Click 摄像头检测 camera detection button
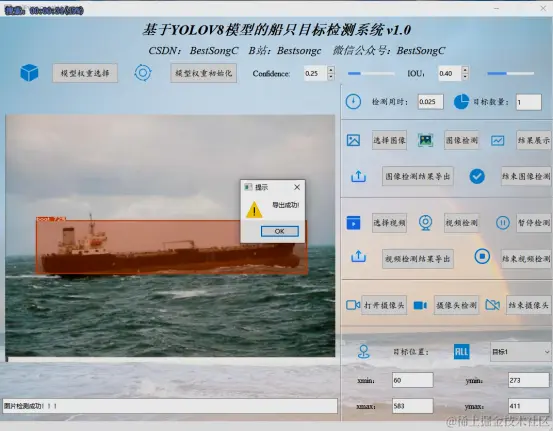Viewport: 554px width, 432px height. [x=456, y=305]
